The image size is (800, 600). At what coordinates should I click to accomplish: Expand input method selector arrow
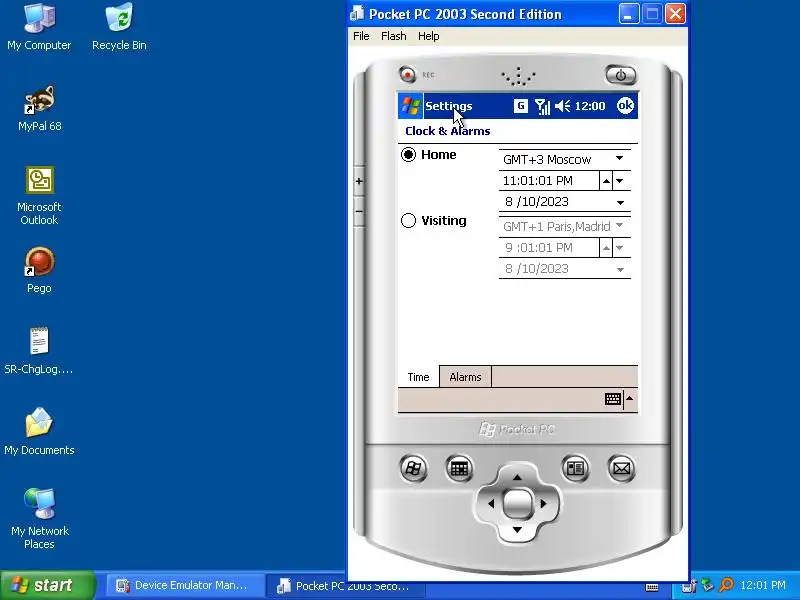pos(630,398)
